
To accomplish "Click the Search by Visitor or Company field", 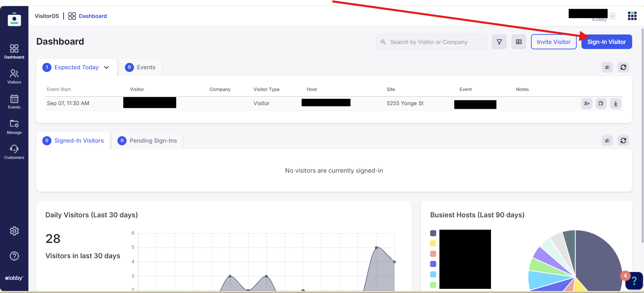I will coord(431,42).
